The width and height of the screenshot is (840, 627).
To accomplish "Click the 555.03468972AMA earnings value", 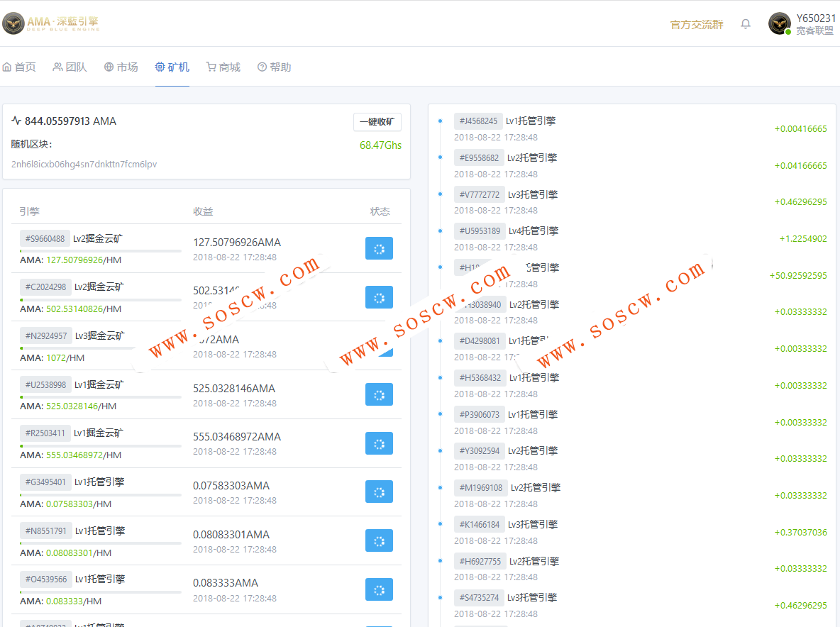I will coord(237,437).
